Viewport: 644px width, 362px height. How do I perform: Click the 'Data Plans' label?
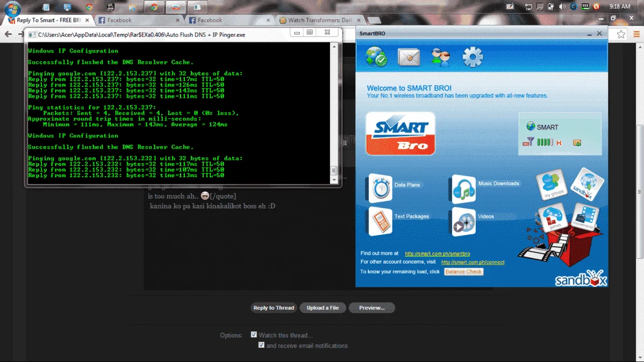pos(407,185)
